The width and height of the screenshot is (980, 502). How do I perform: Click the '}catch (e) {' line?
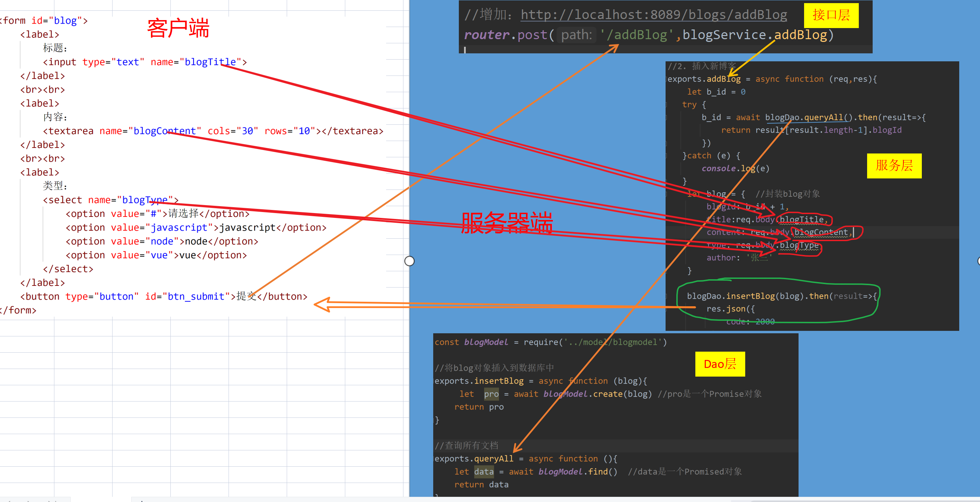pyautogui.click(x=711, y=156)
